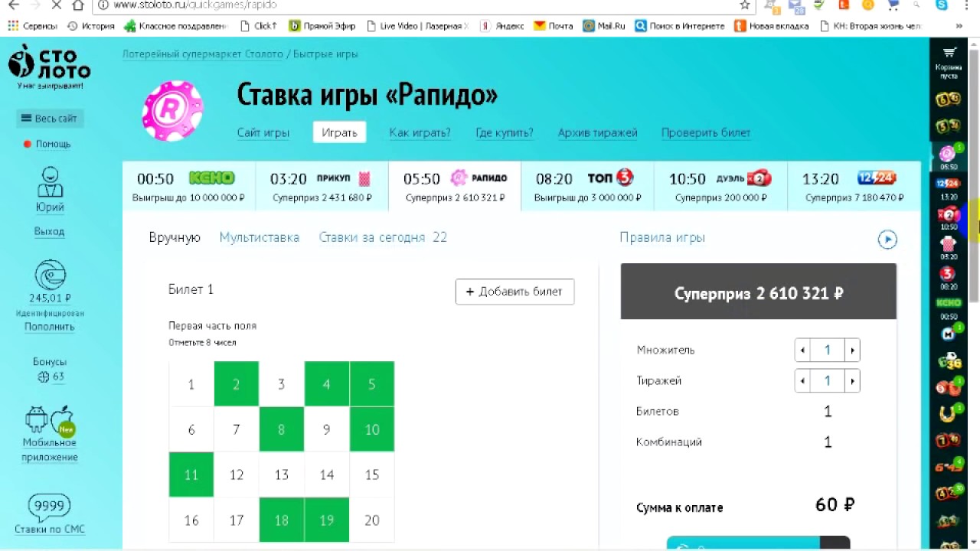
Task: Increase the Множитель value
Action: coord(852,350)
